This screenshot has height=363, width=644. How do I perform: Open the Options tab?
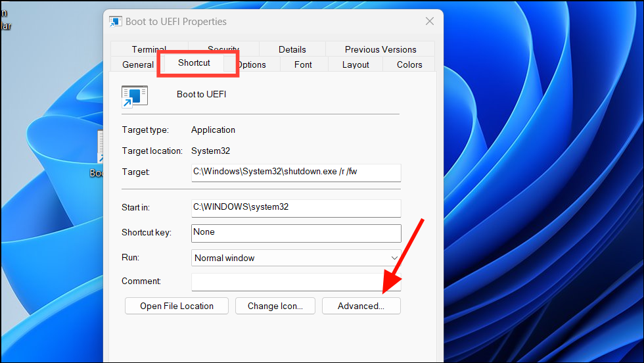(252, 64)
